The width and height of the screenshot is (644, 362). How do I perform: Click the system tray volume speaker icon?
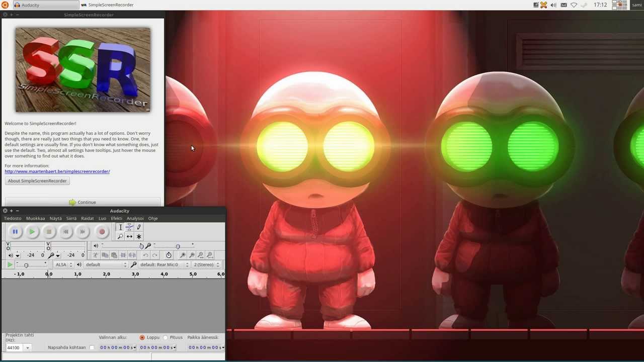[x=553, y=5]
